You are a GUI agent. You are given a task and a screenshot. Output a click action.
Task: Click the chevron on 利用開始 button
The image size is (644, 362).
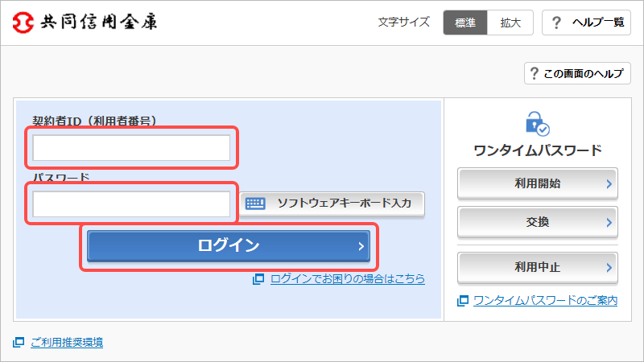609,184
